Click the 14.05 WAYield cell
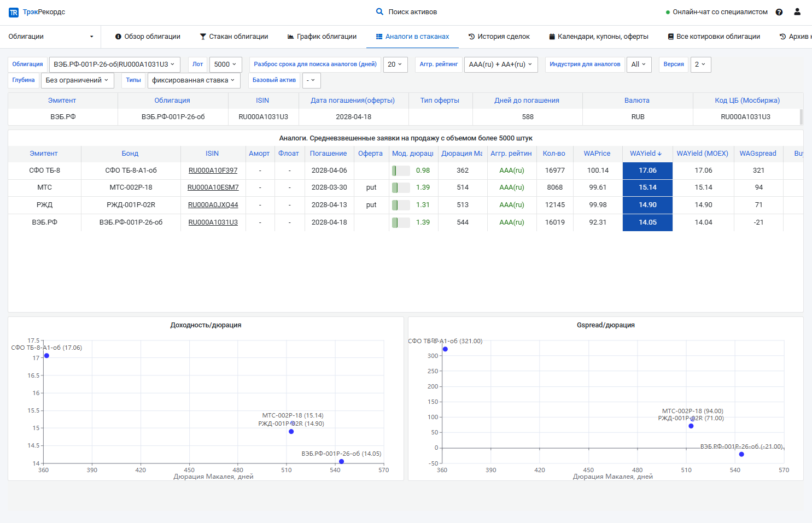This screenshot has width=812, height=523. (x=647, y=222)
